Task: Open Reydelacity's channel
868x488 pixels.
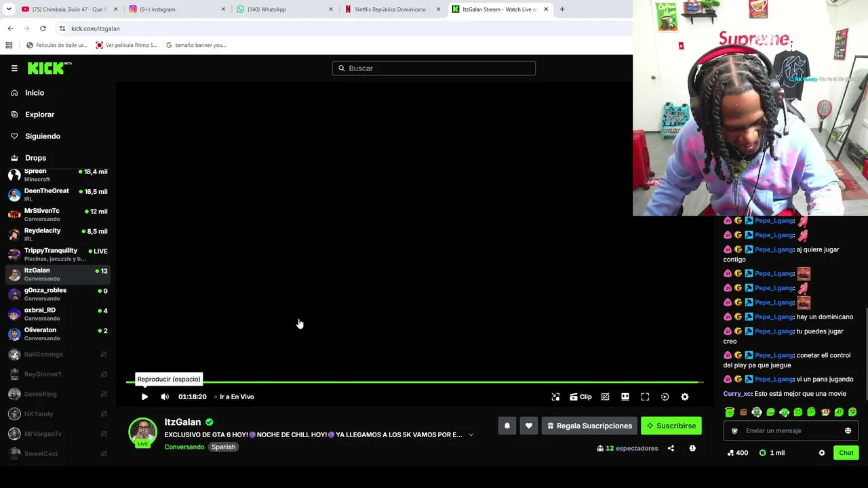Action: [x=58, y=234]
